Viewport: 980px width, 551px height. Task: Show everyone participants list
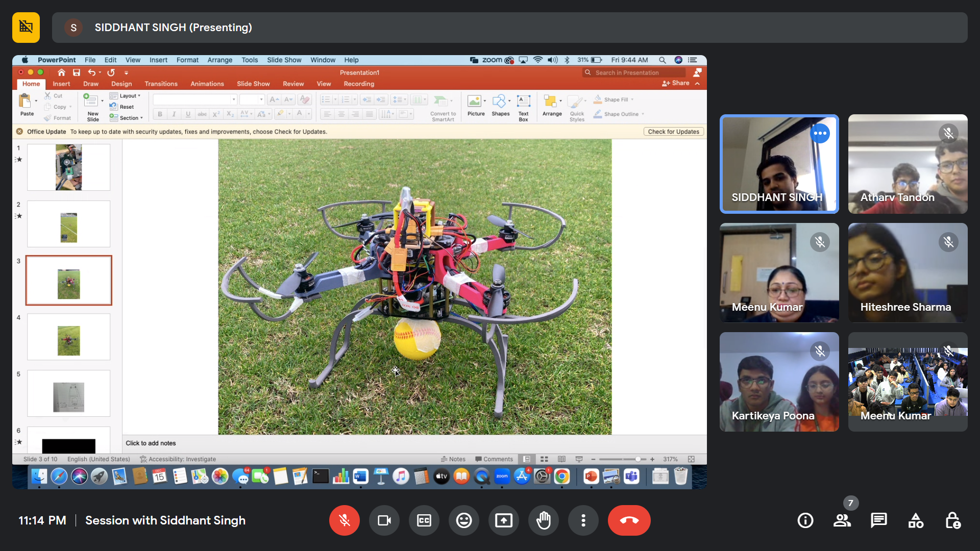click(842, 520)
